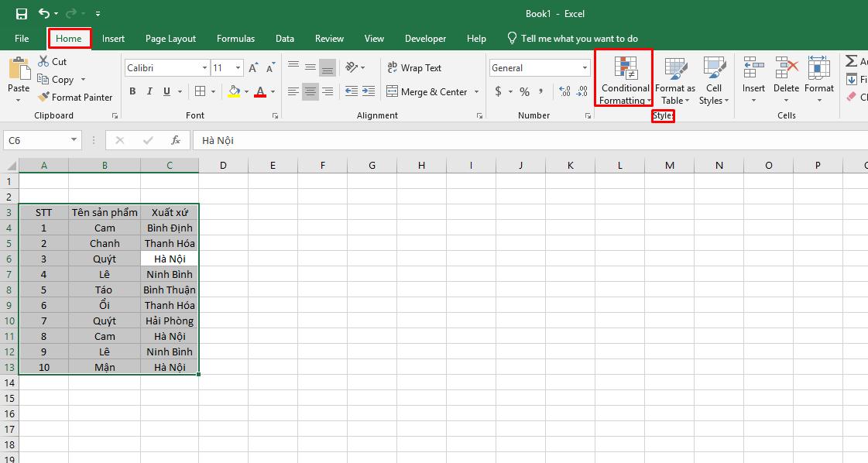
Task: Click the Cut icon
Action: click(x=43, y=61)
